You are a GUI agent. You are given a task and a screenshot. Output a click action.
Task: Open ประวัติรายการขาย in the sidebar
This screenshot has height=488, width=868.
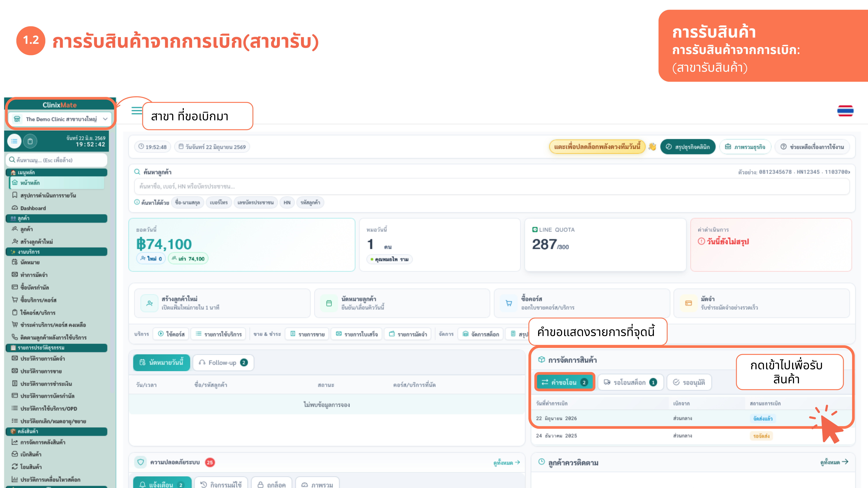click(x=36, y=371)
